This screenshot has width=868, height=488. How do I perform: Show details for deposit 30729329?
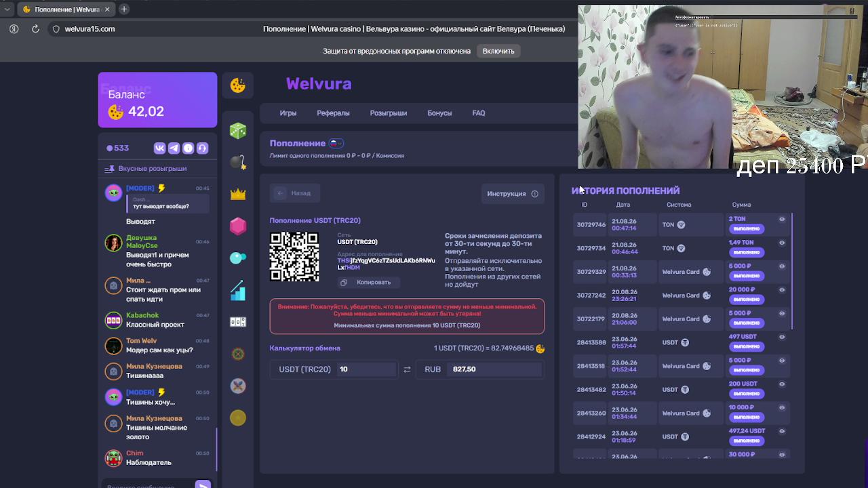(782, 266)
